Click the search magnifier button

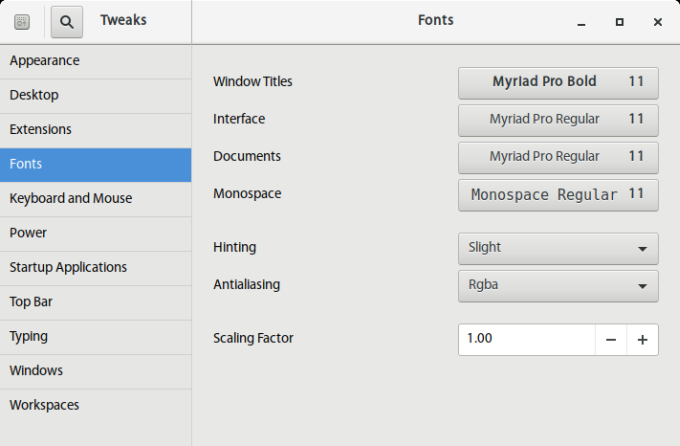(x=66, y=22)
